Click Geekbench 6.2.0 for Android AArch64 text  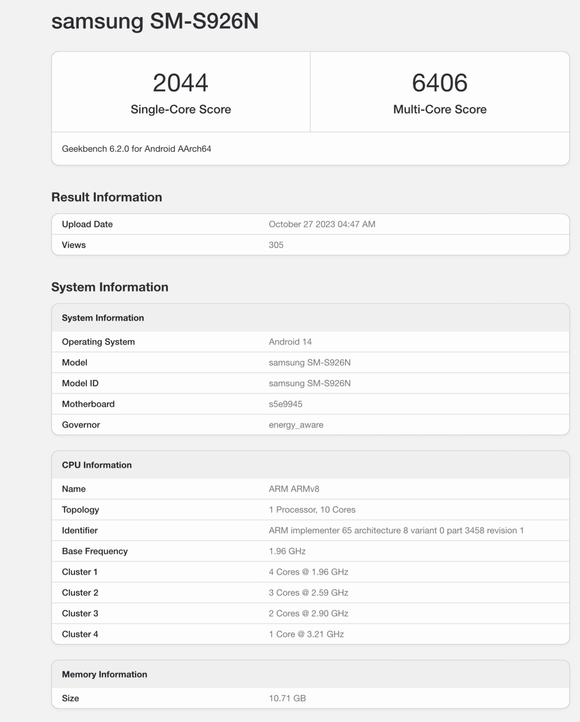click(x=136, y=149)
